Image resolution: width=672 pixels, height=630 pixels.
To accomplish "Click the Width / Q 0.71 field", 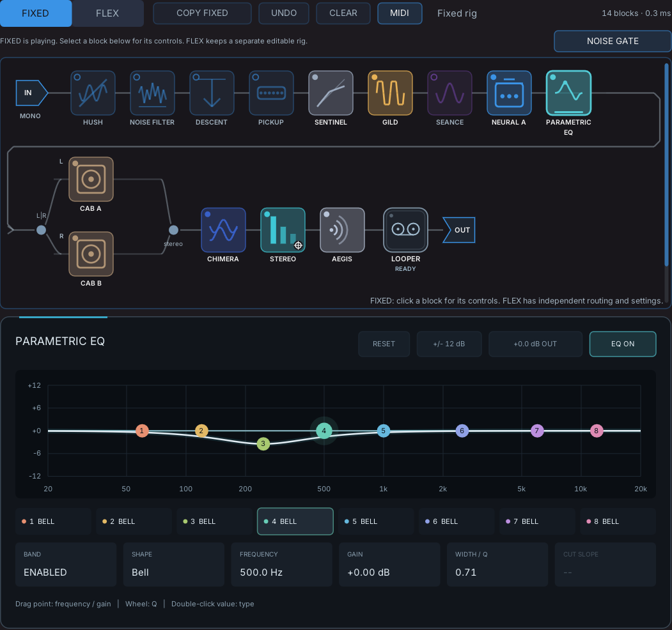I will click(497, 564).
